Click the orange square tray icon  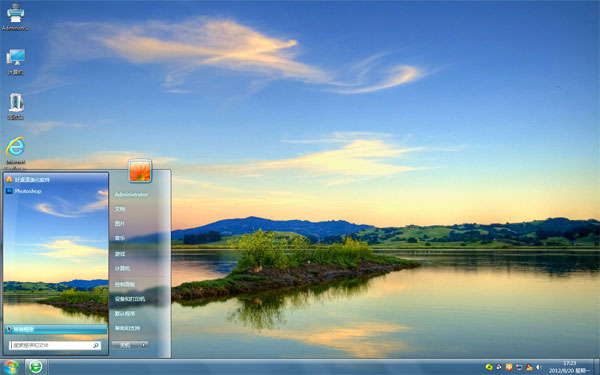click(x=509, y=367)
